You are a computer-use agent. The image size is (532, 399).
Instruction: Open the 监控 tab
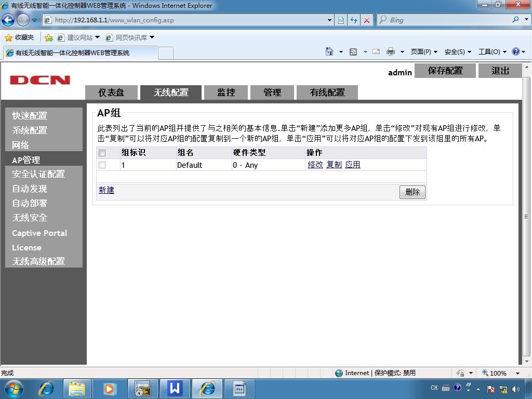pos(226,92)
